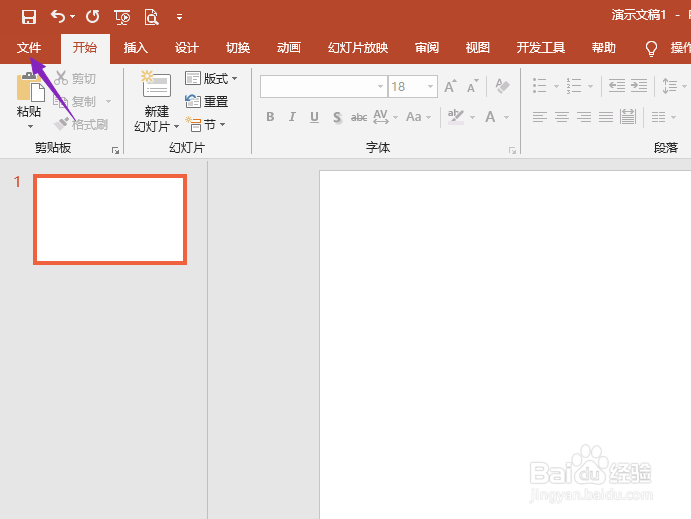Open Customize Quick Access Toolbar dropdown

(179, 17)
